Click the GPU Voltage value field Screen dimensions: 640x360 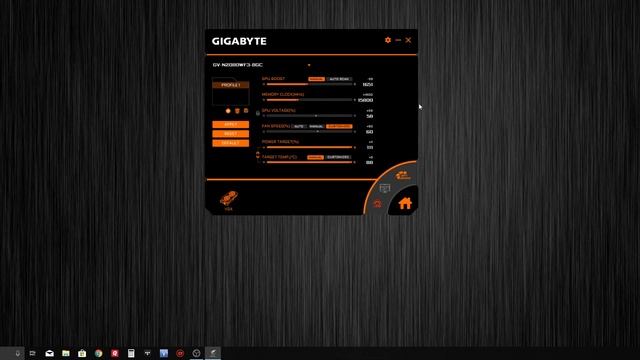coord(369,116)
